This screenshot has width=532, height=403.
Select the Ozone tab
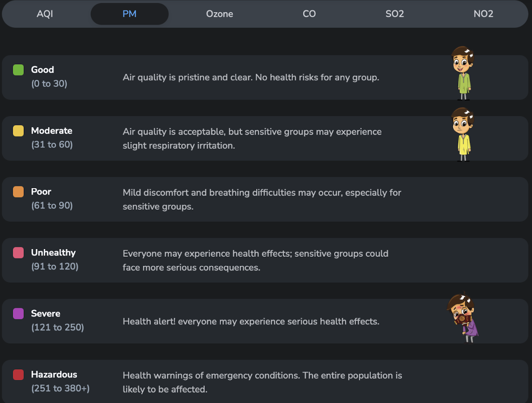point(219,14)
